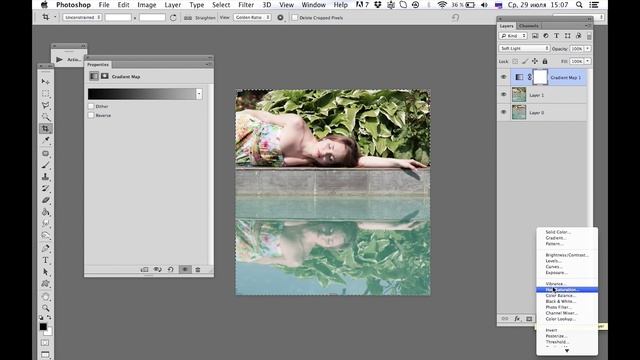
Task: Open the Unconstrained aspect ratio dropdown
Action: (82, 18)
